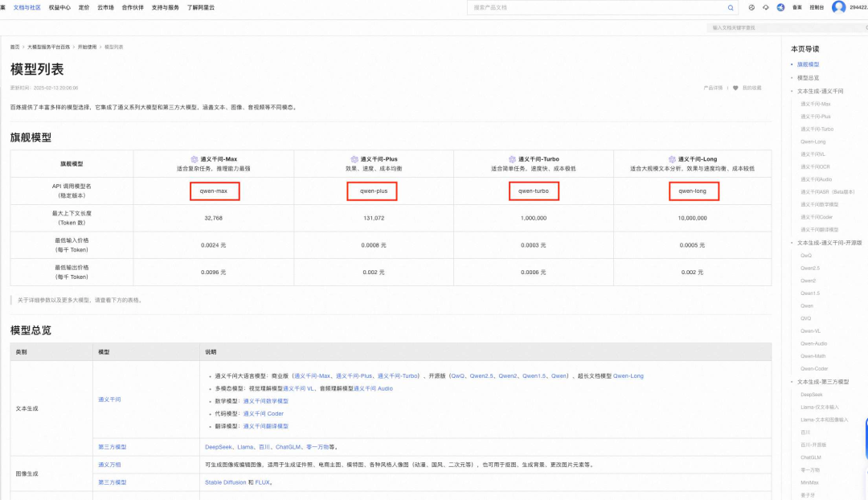Open the 合作伙伴 menu item
This screenshot has height=500, width=868.
tap(133, 8)
